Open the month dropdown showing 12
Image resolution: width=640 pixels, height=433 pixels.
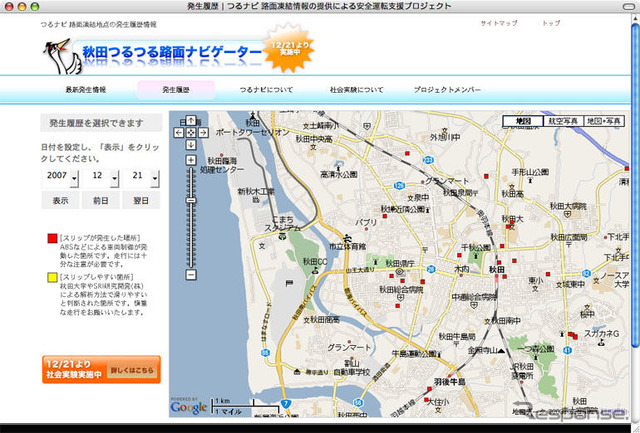(x=101, y=178)
